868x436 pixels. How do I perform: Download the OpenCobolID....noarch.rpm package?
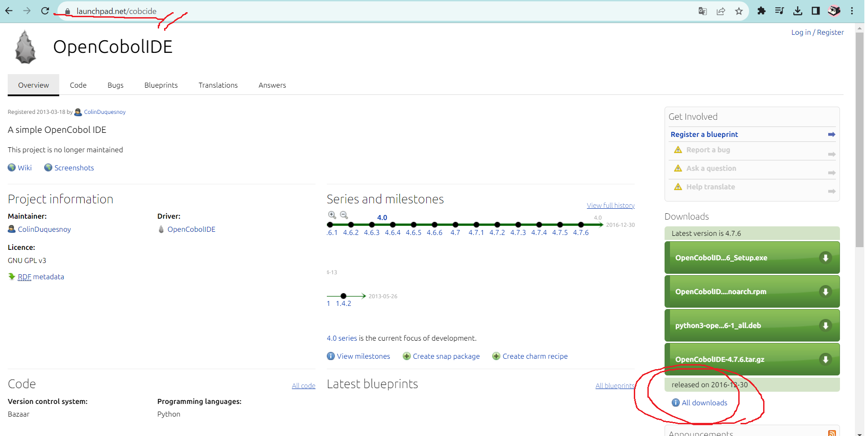(752, 291)
